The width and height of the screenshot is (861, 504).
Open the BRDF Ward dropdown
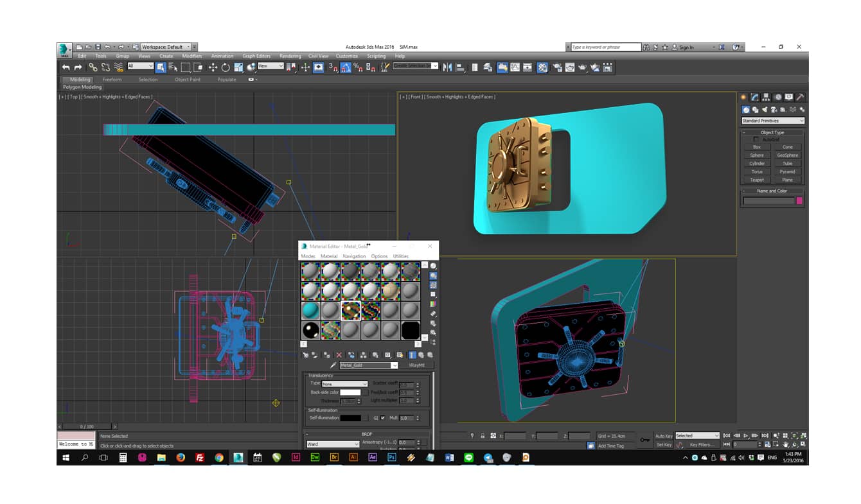[x=333, y=444]
